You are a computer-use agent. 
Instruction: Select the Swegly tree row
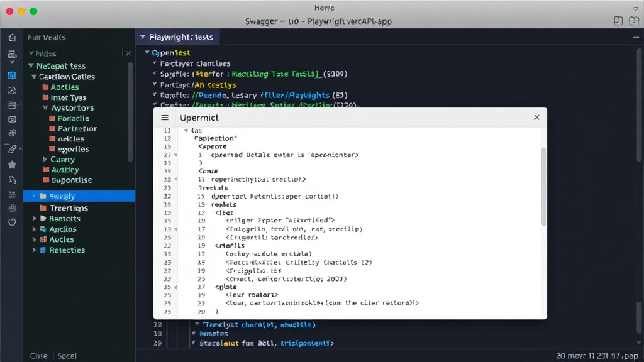pos(79,196)
